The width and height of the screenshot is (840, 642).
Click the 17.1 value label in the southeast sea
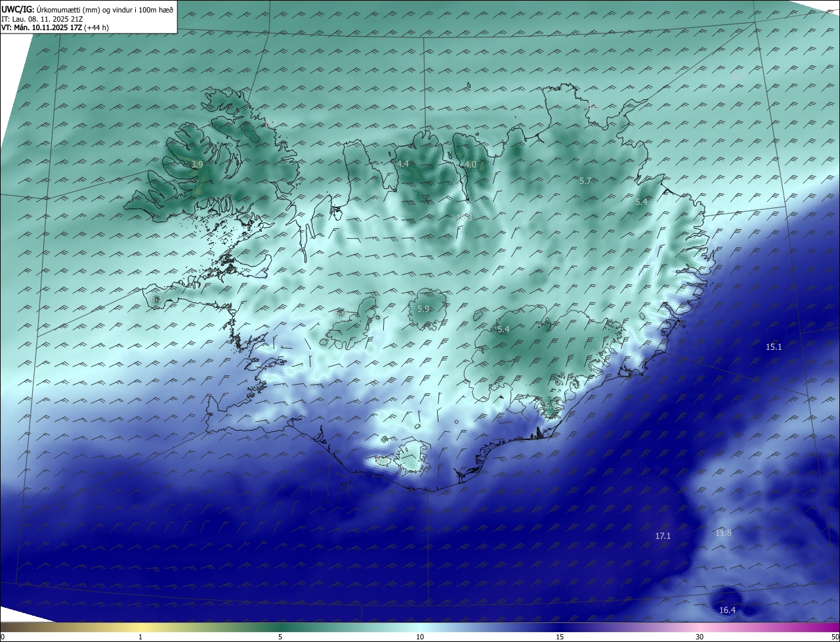(x=663, y=536)
